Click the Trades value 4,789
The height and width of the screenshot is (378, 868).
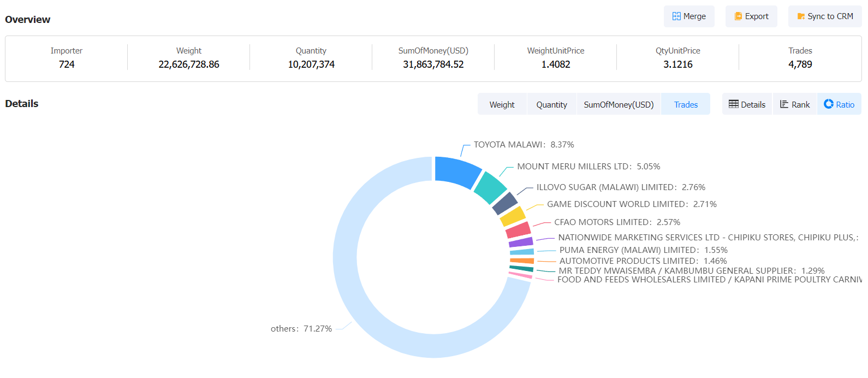[800, 64]
